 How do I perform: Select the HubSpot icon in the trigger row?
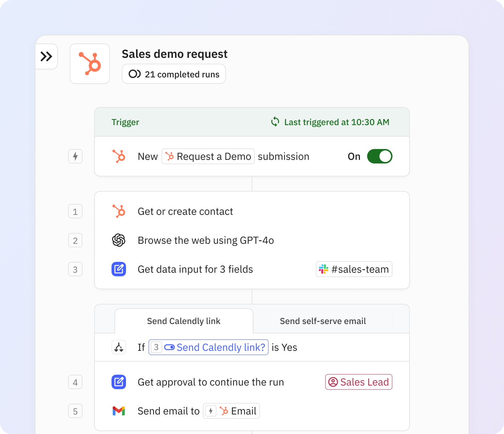(119, 156)
